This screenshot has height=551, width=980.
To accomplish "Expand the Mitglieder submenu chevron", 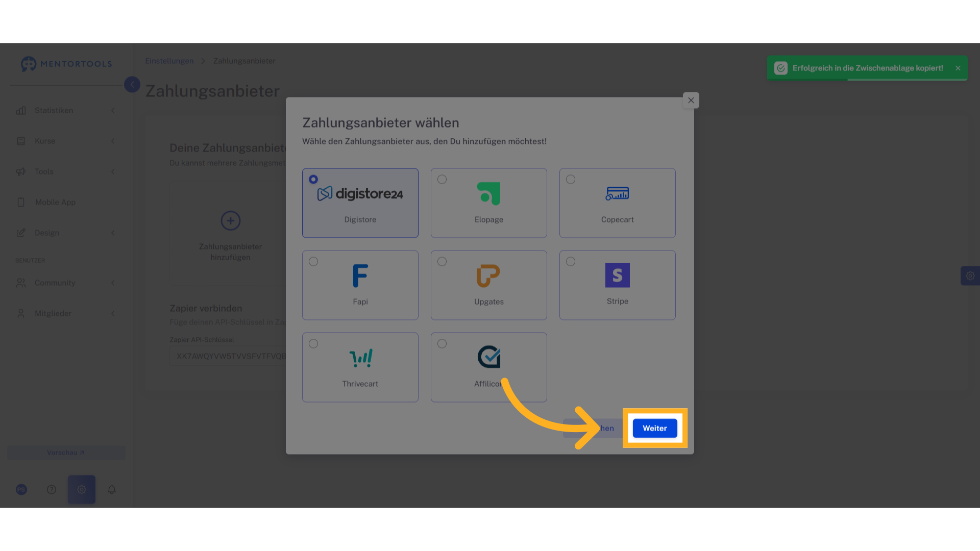I will coord(113,313).
